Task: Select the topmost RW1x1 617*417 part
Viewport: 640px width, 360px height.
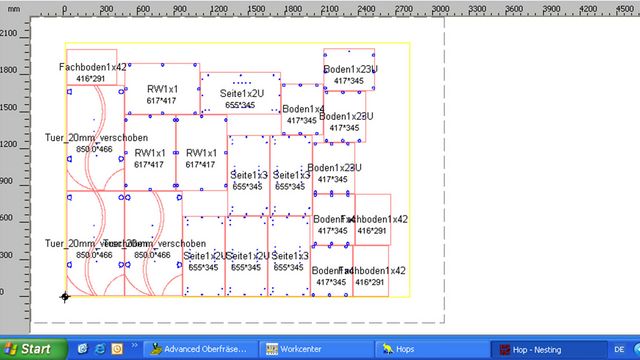Action: click(x=162, y=89)
